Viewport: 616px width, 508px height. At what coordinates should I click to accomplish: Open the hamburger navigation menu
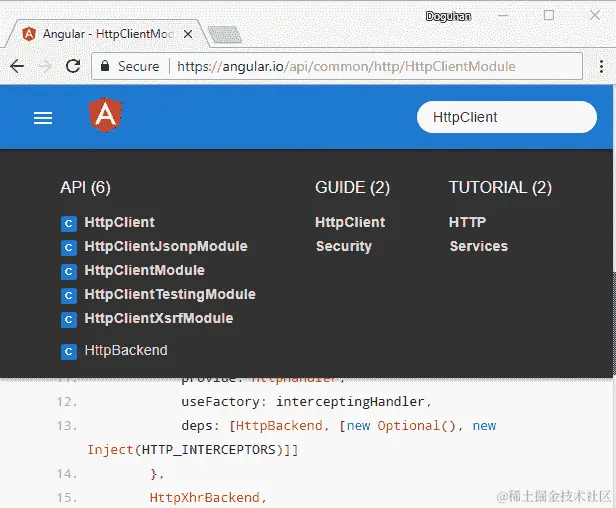[43, 118]
